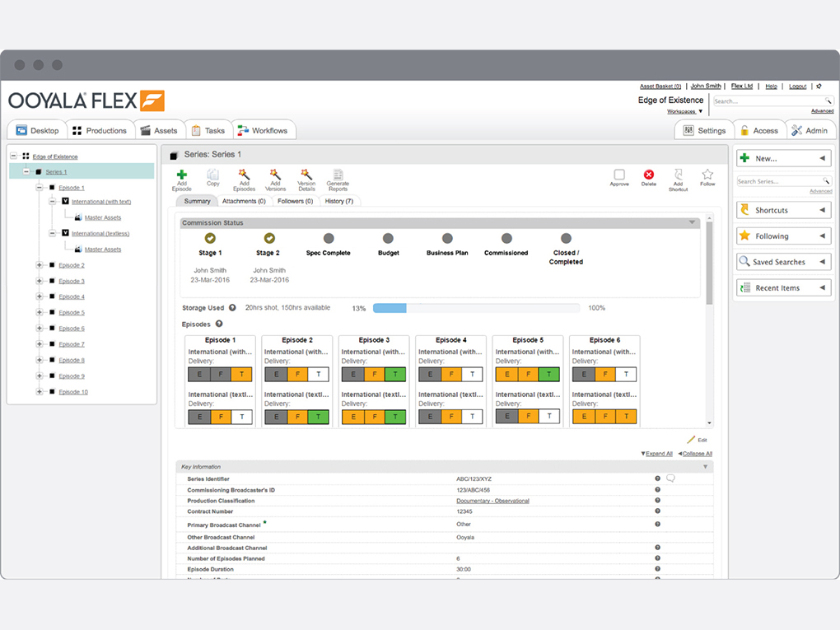The width and height of the screenshot is (840, 630).
Task: Click the Business Plan status circle
Action: click(x=447, y=238)
